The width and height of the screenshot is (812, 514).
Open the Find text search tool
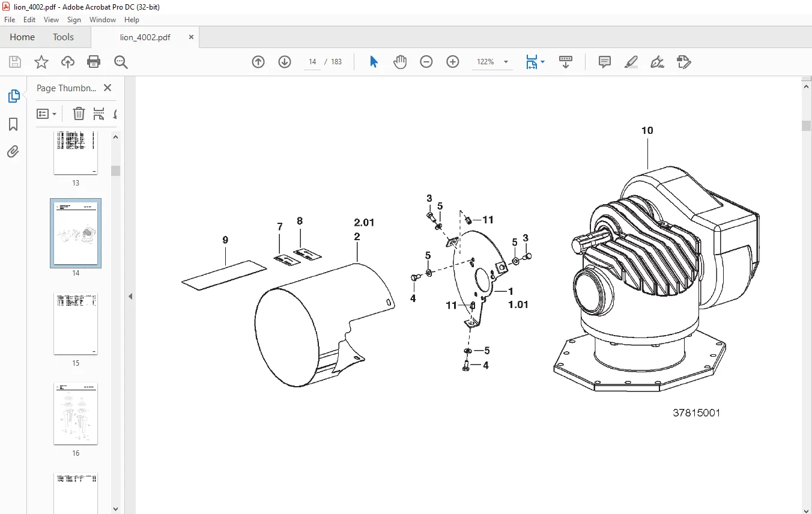tap(121, 62)
